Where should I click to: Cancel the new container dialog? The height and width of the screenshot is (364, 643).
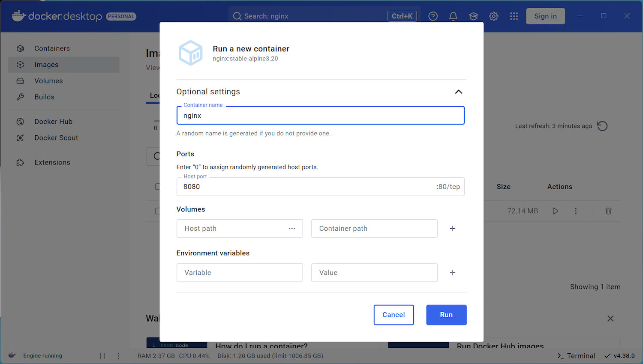(x=394, y=315)
